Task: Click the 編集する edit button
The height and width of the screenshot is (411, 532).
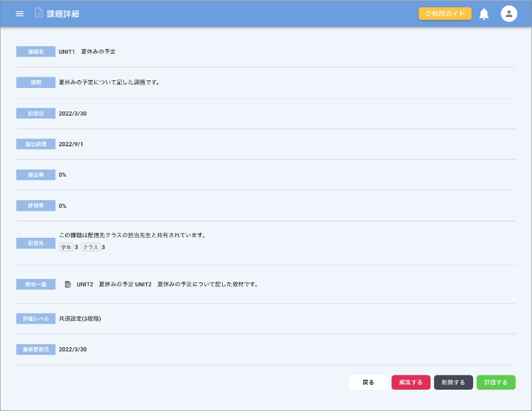Action: click(x=411, y=383)
